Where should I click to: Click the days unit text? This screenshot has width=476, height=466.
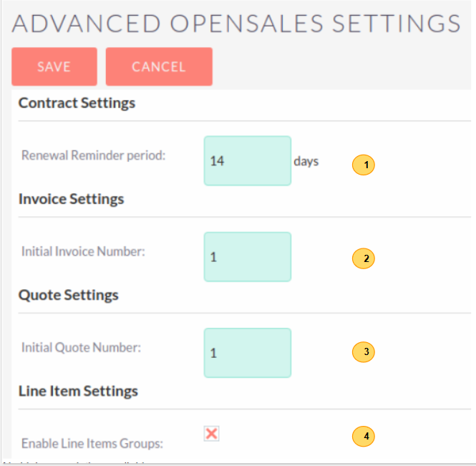point(306,161)
